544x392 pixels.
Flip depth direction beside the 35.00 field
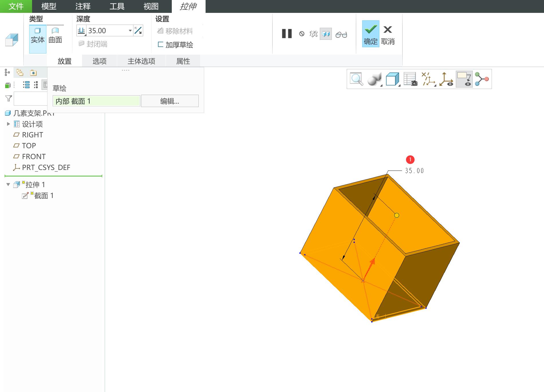pyautogui.click(x=138, y=30)
